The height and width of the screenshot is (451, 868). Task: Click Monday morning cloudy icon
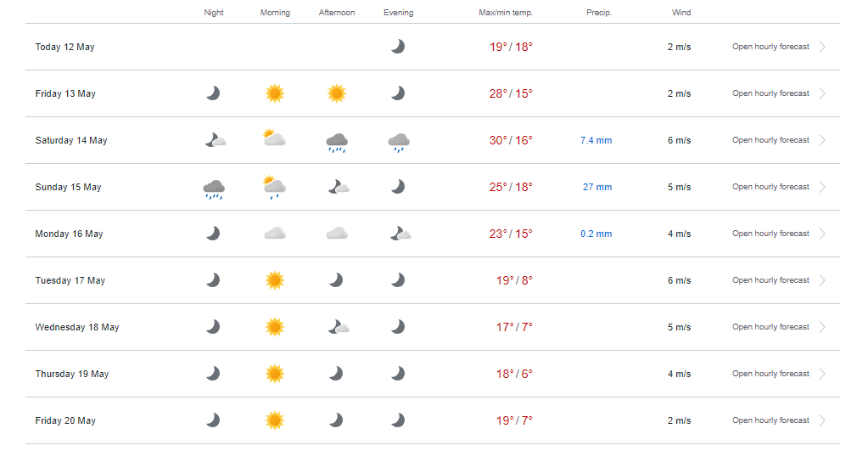point(275,234)
